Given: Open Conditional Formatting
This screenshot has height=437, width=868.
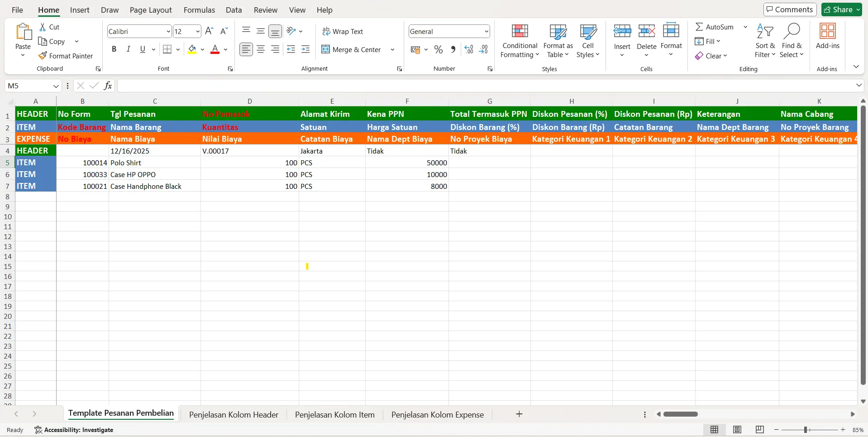Looking at the screenshot, I should [519, 41].
